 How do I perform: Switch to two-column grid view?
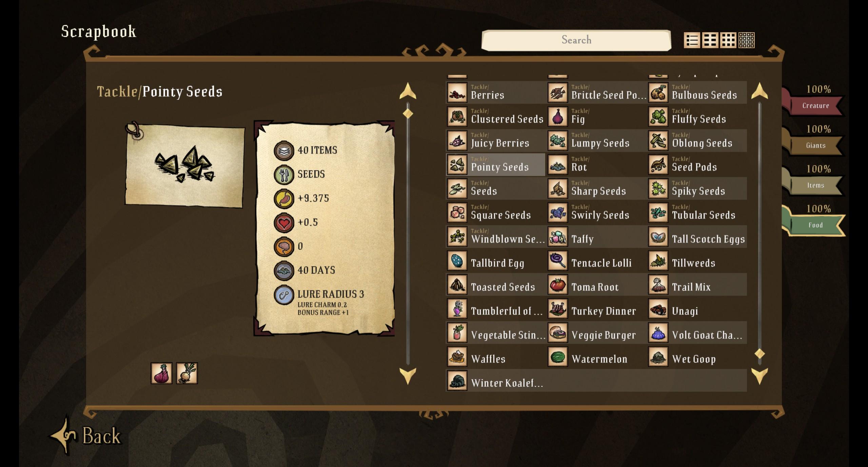coord(710,41)
